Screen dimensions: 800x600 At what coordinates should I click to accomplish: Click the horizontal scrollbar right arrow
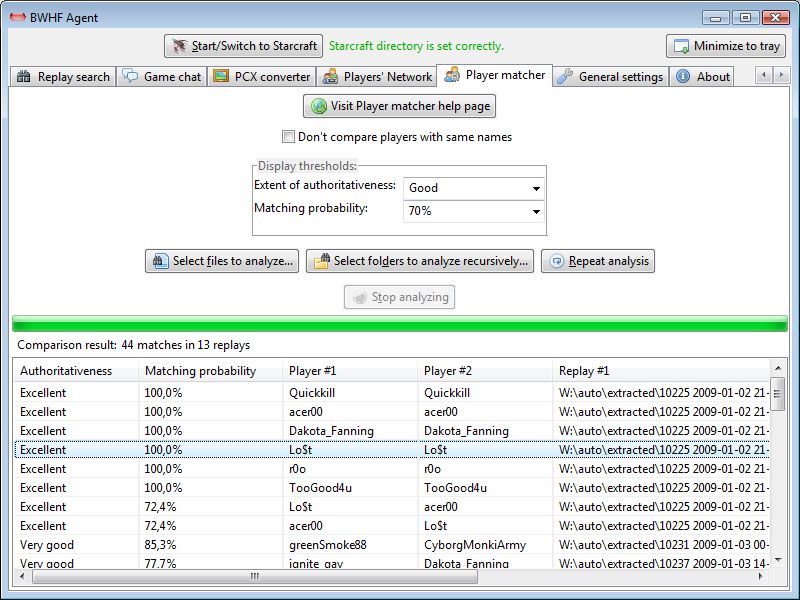pyautogui.click(x=761, y=577)
